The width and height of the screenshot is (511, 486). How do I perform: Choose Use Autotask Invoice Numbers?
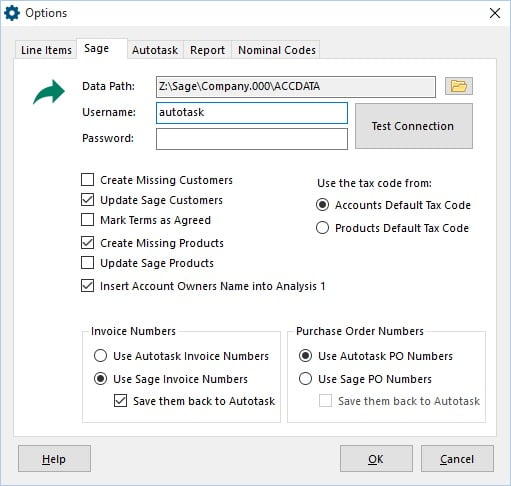pyautogui.click(x=100, y=356)
